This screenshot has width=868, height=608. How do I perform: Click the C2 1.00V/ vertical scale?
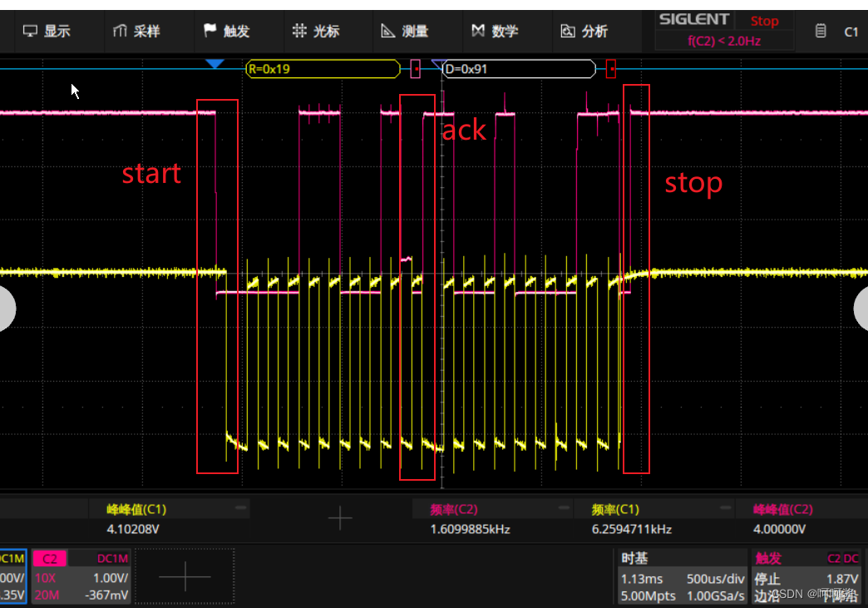(110, 578)
